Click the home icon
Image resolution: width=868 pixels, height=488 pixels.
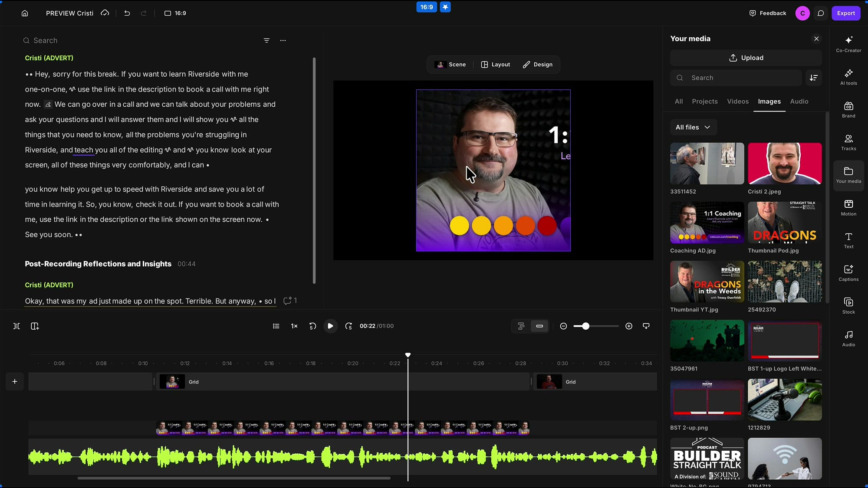click(25, 13)
